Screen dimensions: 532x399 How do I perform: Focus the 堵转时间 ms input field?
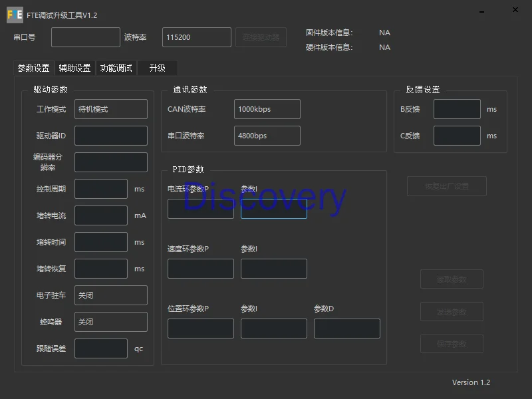coord(101,242)
